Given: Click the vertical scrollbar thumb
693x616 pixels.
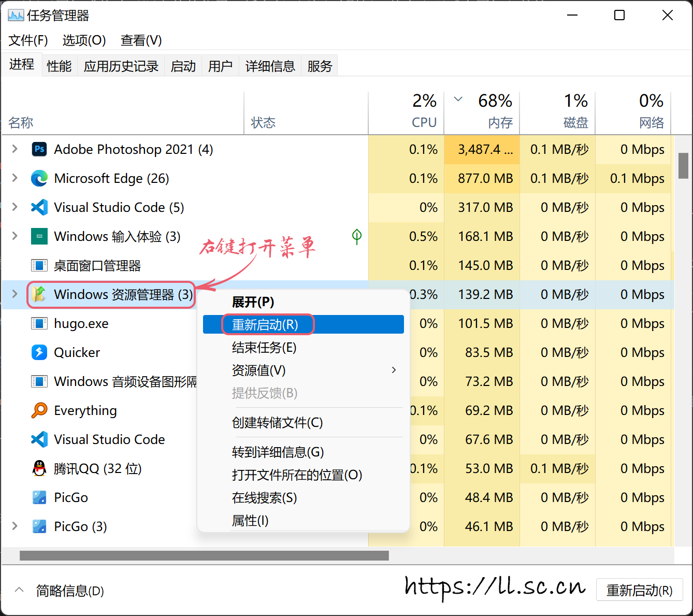Looking at the screenshot, I should [683, 166].
